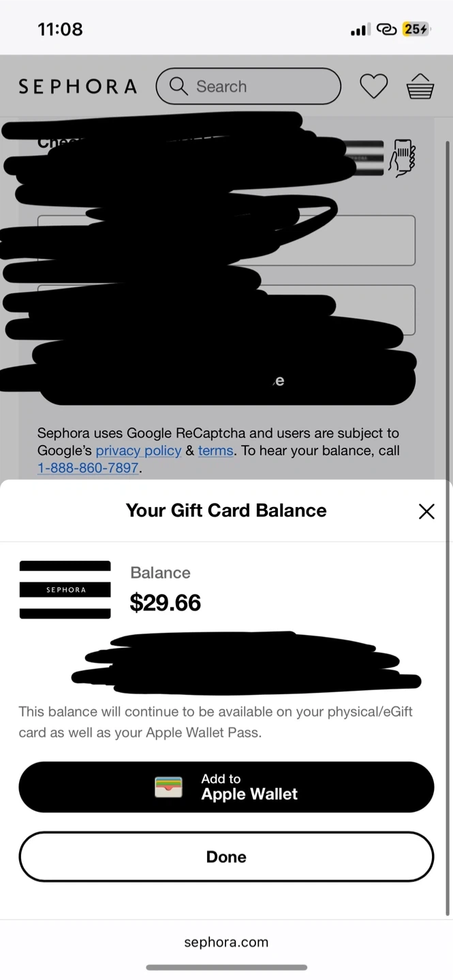453x980 pixels.
Task: Tap the sephora.com address bar
Action: click(x=226, y=942)
